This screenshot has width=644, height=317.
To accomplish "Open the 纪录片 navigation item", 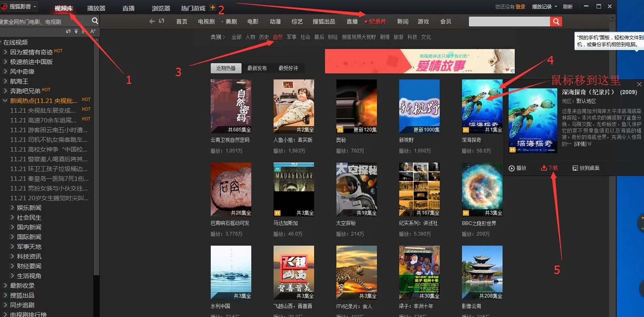I will (x=377, y=21).
